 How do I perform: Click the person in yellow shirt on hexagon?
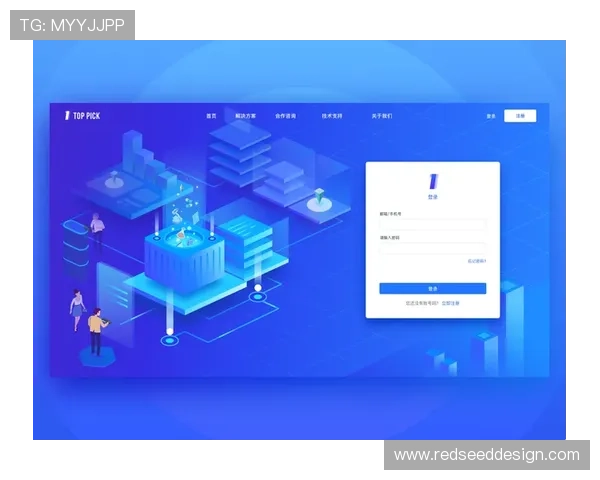pos(96,329)
